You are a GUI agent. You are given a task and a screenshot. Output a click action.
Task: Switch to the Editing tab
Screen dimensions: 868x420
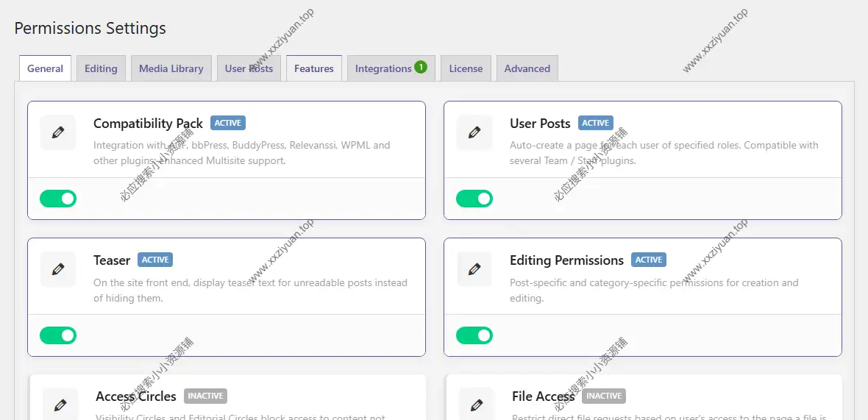(x=101, y=68)
